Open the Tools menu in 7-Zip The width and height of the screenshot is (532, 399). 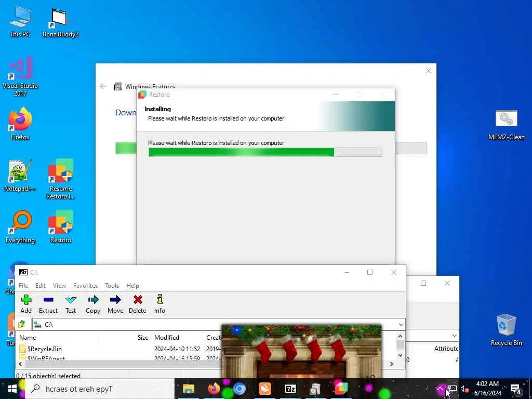coord(112,286)
